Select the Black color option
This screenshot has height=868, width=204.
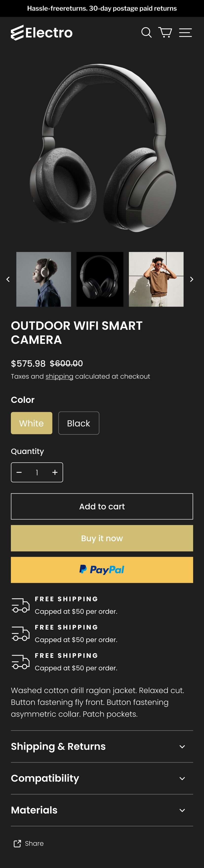click(x=79, y=423)
